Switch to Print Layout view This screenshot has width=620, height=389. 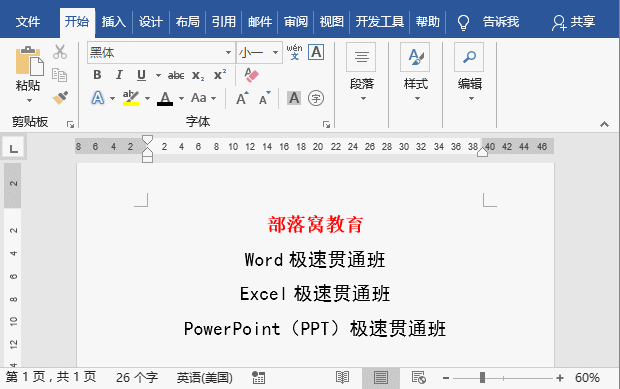click(x=380, y=378)
